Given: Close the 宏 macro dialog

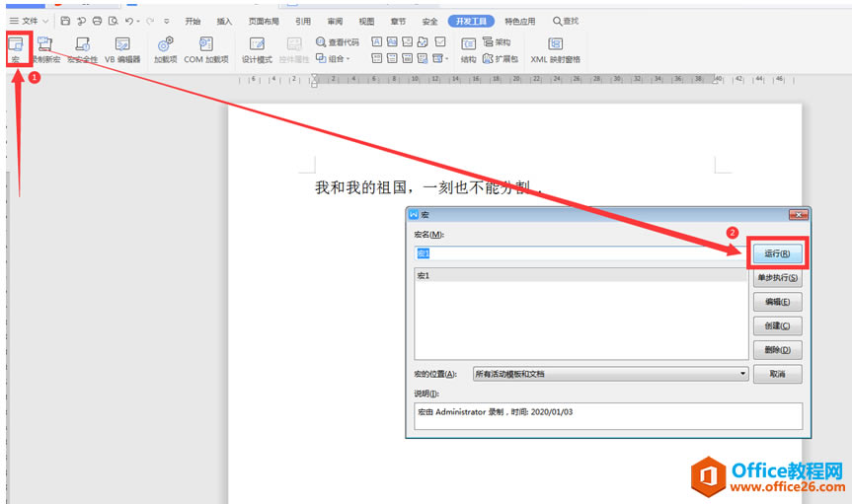Looking at the screenshot, I should click(799, 215).
